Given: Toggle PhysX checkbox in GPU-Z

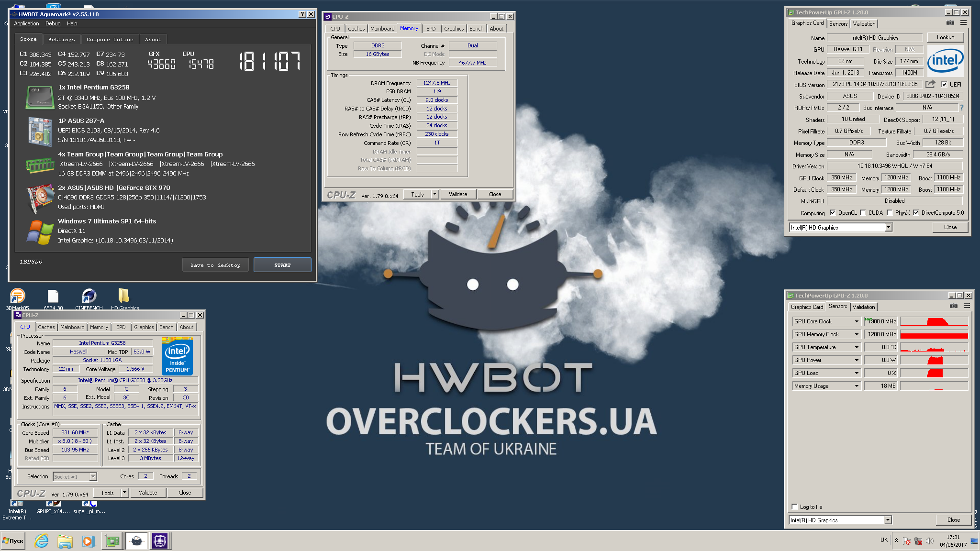Looking at the screenshot, I should [890, 213].
